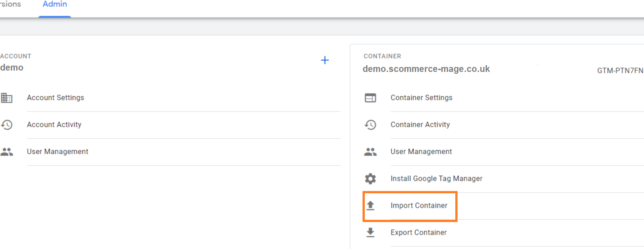Click the Container Activity history icon
This screenshot has width=644, height=249.
[370, 125]
